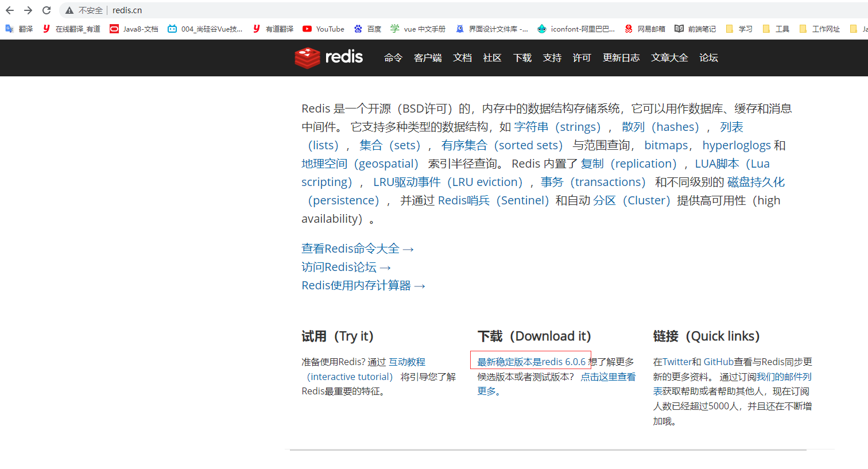
Task: Select 下载 in the top navigation bar
Action: pos(522,57)
